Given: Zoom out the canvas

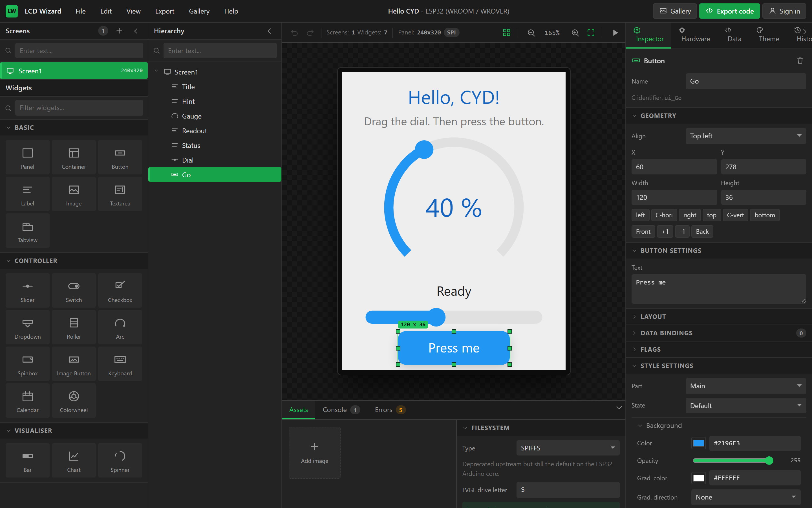Looking at the screenshot, I should (x=531, y=32).
